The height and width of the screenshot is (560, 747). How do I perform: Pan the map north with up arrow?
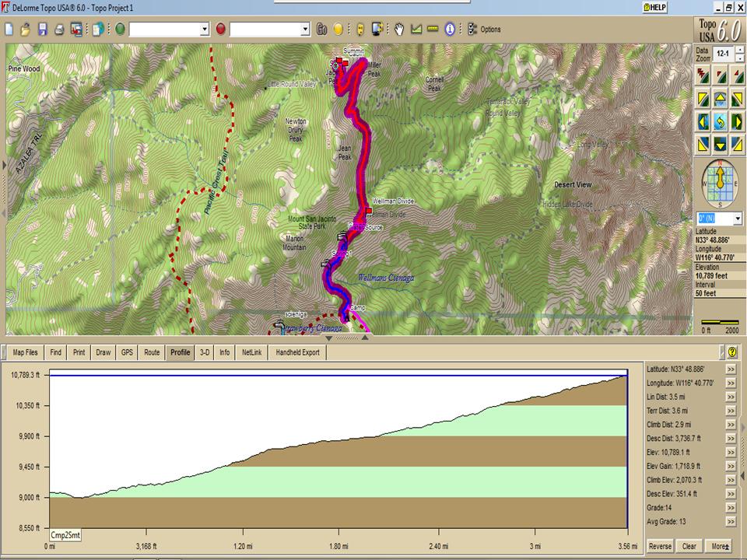pos(720,100)
